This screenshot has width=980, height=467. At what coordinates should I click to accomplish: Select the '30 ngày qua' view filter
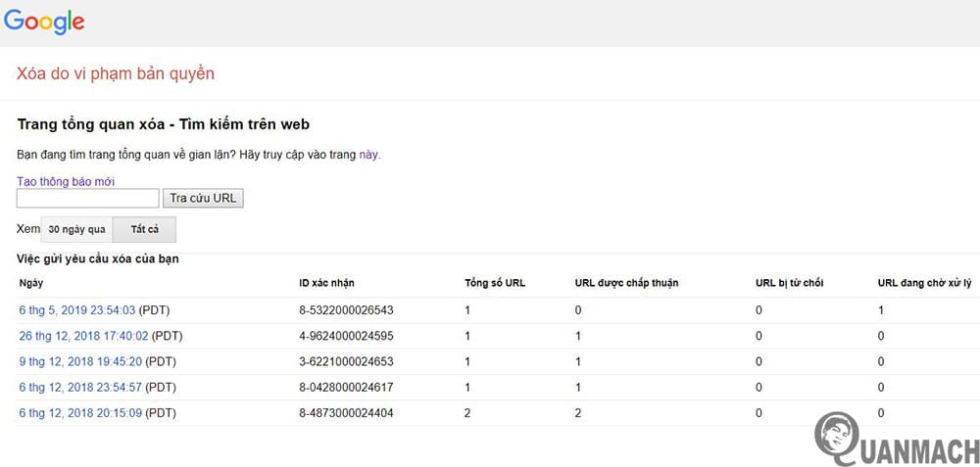pyautogui.click(x=76, y=229)
